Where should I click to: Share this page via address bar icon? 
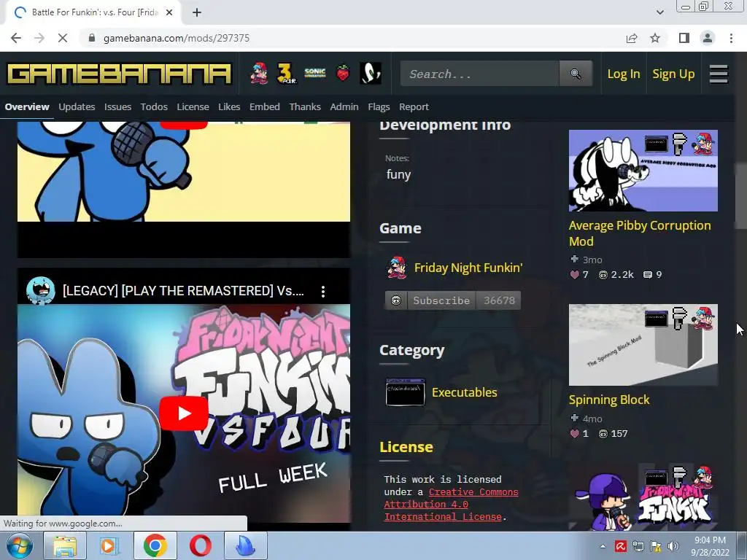tap(632, 38)
